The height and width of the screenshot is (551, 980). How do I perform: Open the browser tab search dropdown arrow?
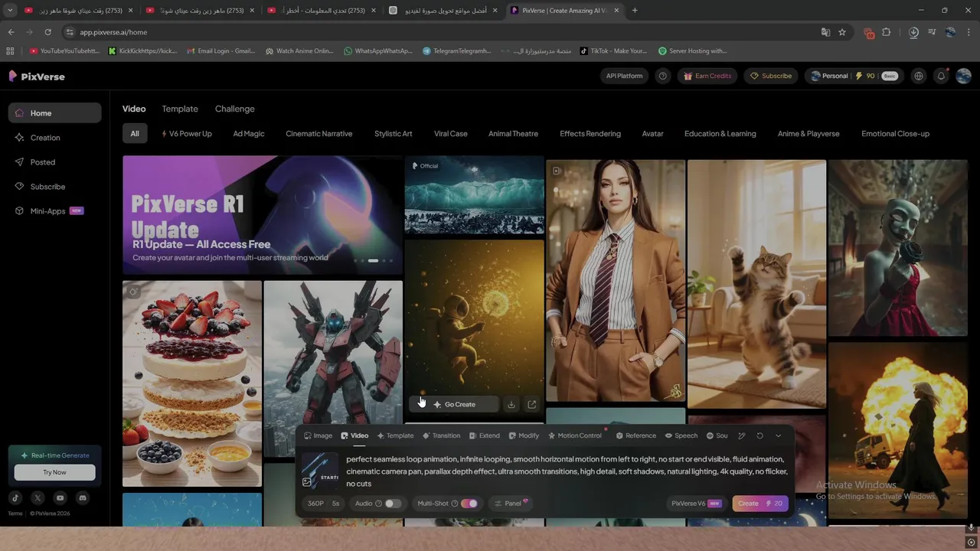coord(10,10)
